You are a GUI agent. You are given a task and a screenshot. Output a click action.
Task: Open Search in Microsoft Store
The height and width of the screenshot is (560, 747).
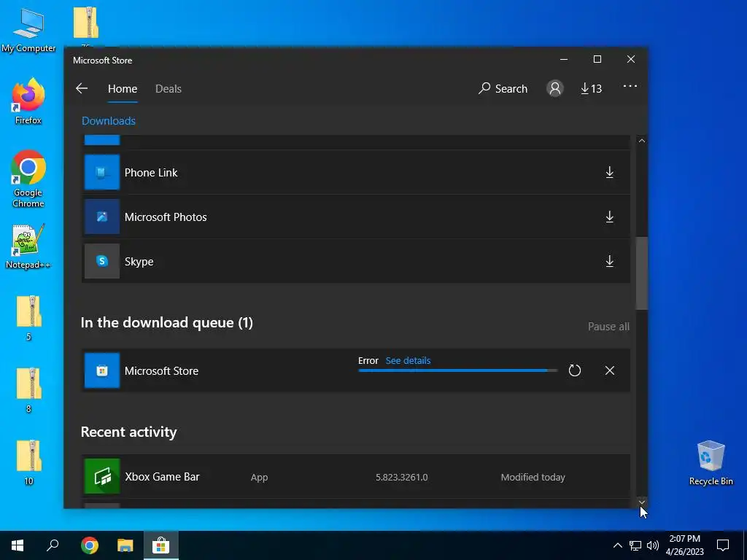coord(503,88)
